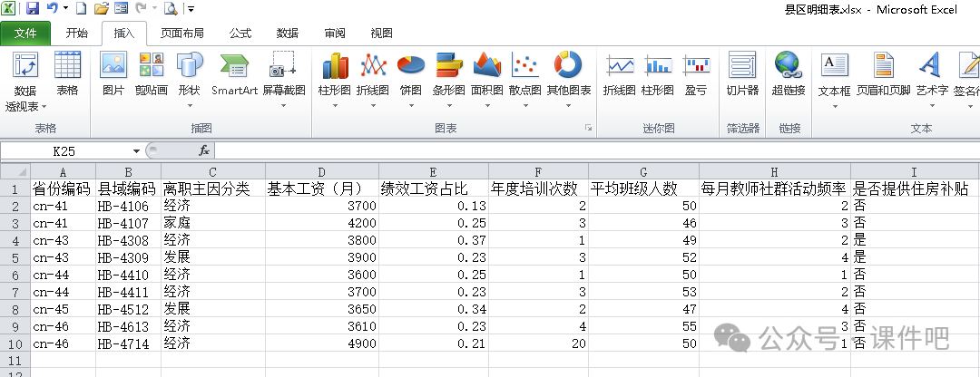Switch to the Data (数据) tab
980x377 pixels.
pyautogui.click(x=288, y=34)
